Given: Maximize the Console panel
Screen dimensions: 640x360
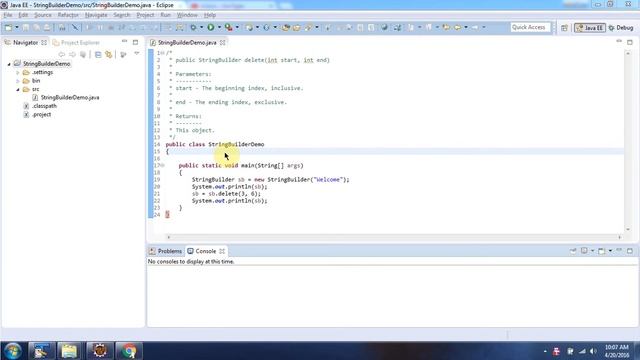Looking at the screenshot, I should [630, 251].
